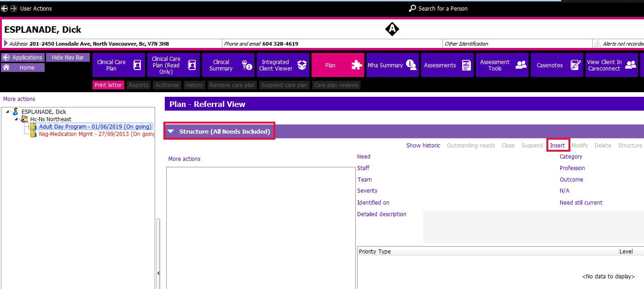The image size is (644, 289).
Task: Click the Delete needs action
Action: coord(603,146)
